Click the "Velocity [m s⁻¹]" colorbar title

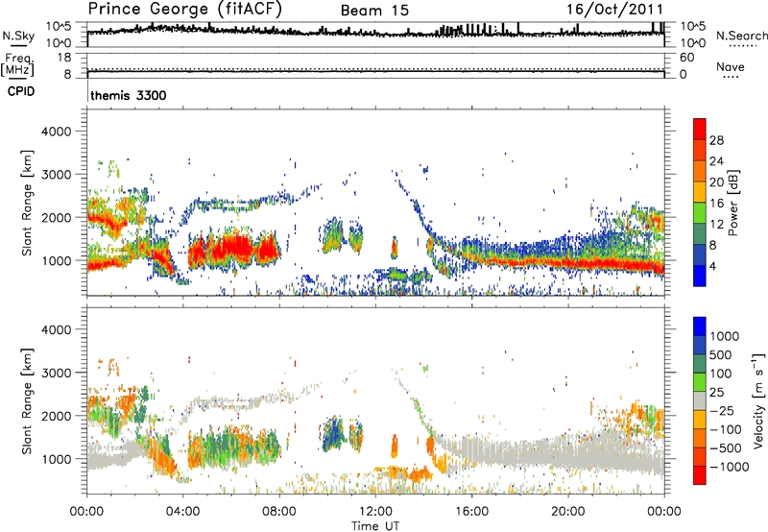click(x=758, y=400)
